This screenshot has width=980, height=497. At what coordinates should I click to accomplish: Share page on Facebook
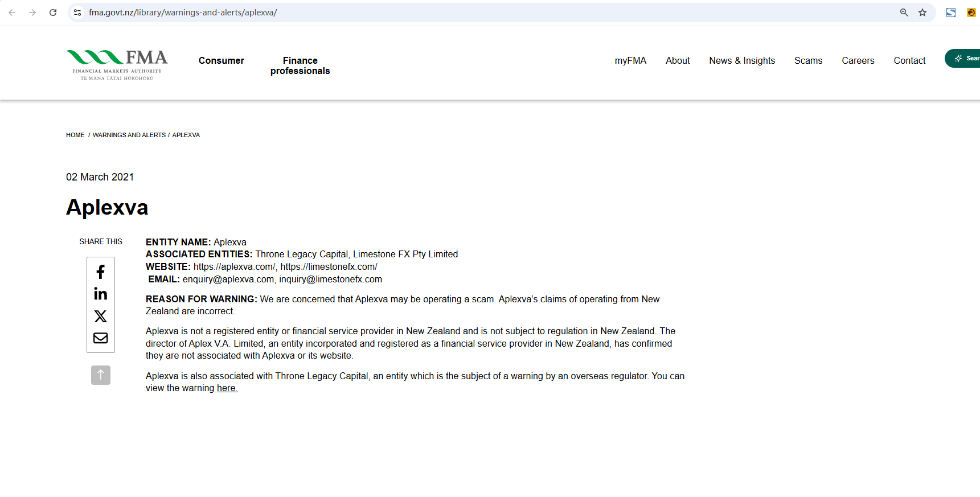point(100,272)
